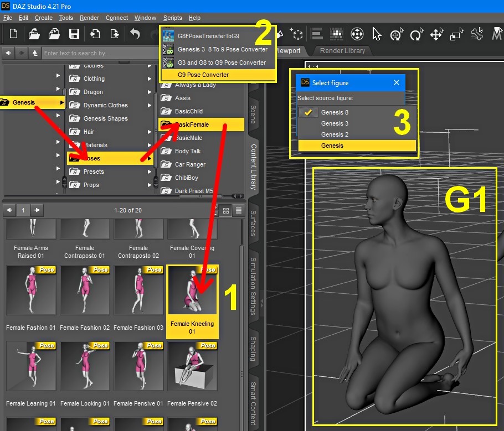Open the Scripts menu

(x=173, y=18)
